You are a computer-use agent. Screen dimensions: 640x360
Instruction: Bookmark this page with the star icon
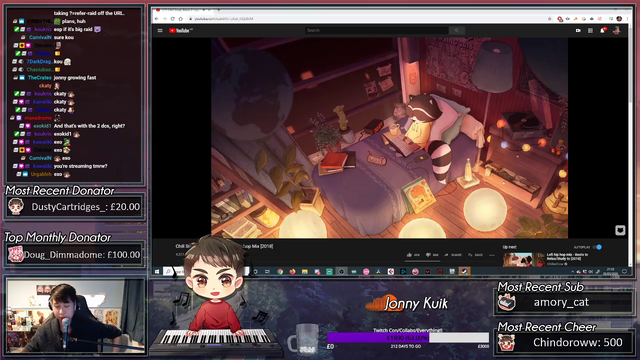549,19
